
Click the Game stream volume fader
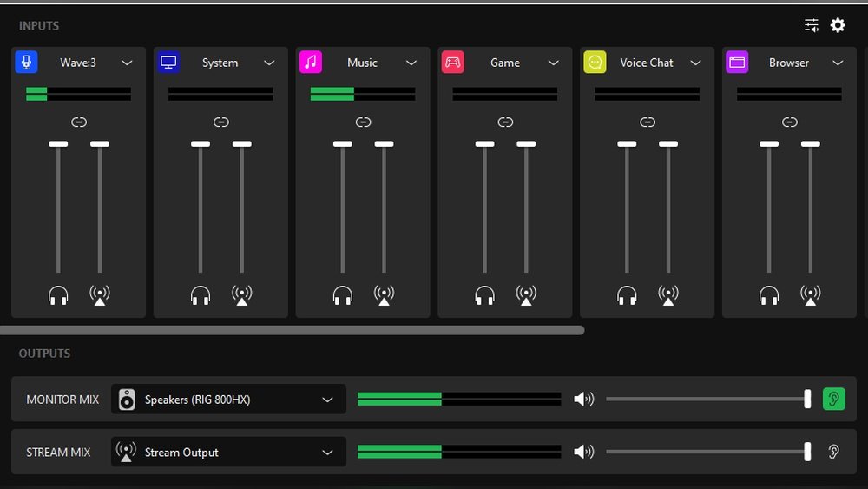point(526,207)
